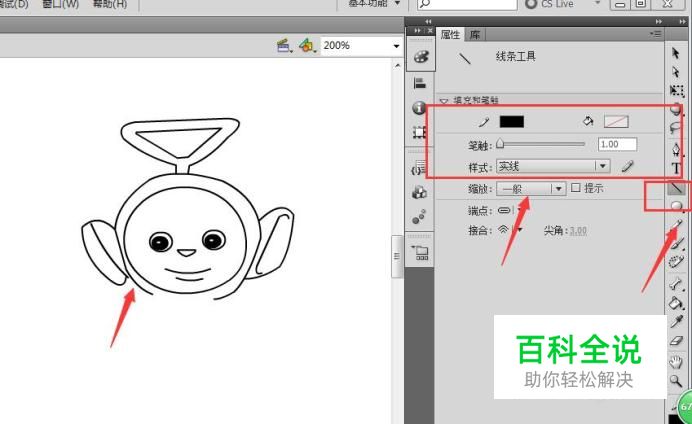This screenshot has height=424, width=692.
Task: Open the 窗口(W) menu
Action: [x=60, y=4]
